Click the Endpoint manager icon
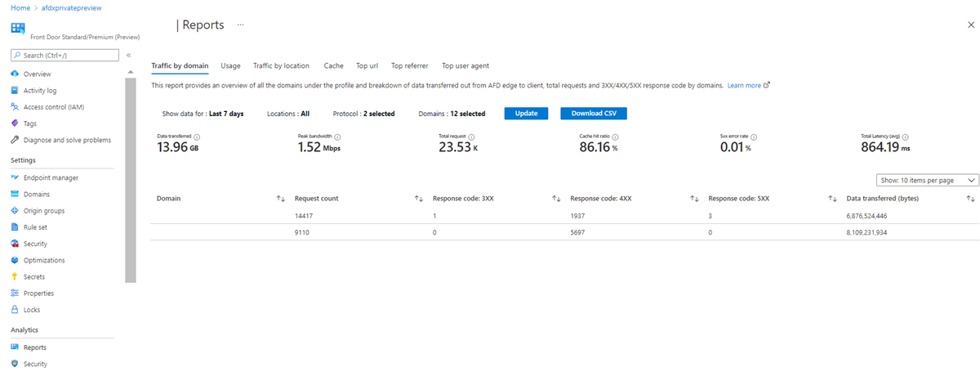980x372 pixels. pos(15,177)
